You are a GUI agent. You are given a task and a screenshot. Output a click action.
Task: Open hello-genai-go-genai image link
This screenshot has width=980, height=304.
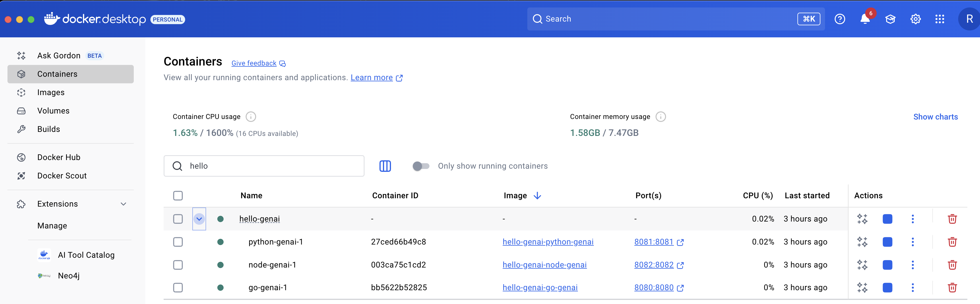click(540, 288)
